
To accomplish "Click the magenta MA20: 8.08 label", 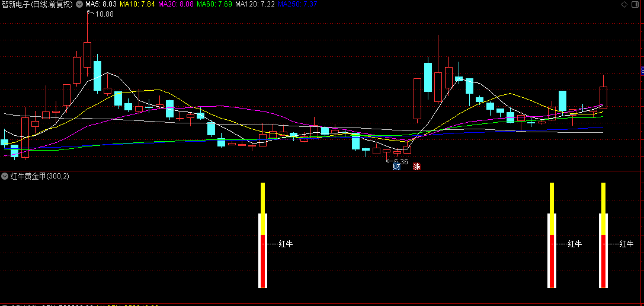I will [x=176, y=5].
